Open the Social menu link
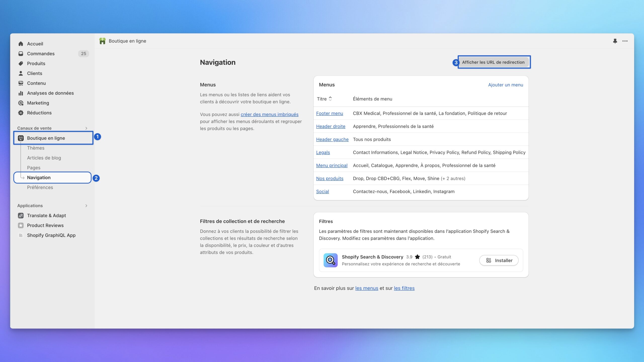644x362 pixels. coord(323,192)
